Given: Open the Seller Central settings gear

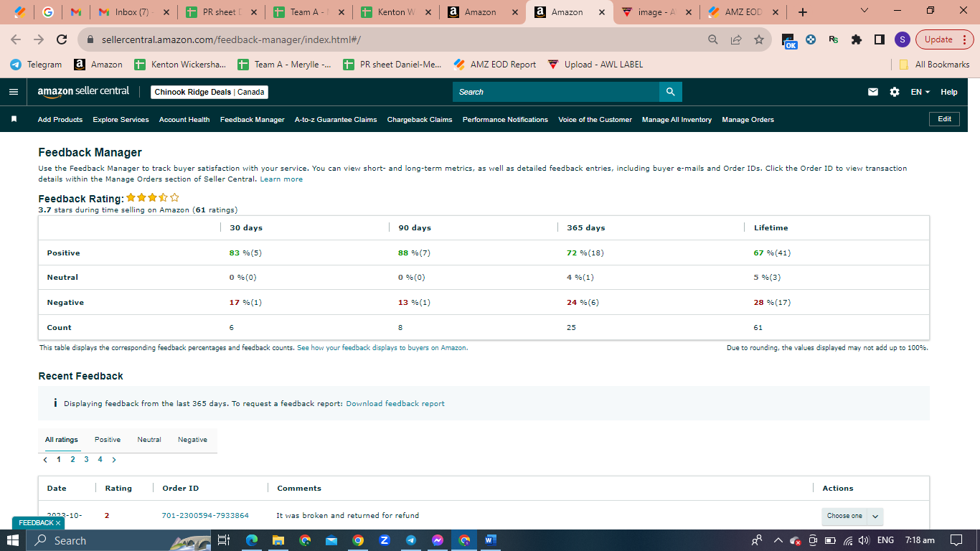Looking at the screenshot, I should tap(894, 92).
